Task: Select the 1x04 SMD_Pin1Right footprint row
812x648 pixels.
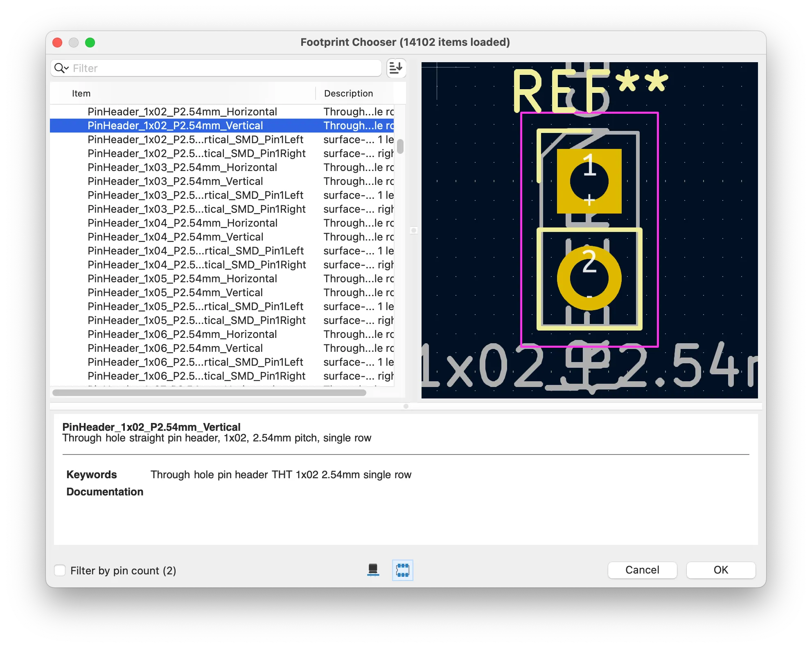Action: pos(222,265)
